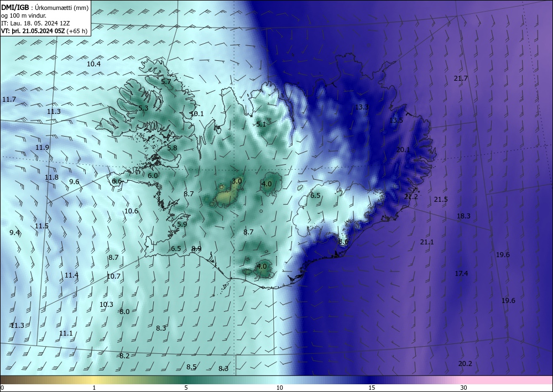Click the map value 5.9
Viewport: 553px width, 392px height.
click(x=182, y=224)
